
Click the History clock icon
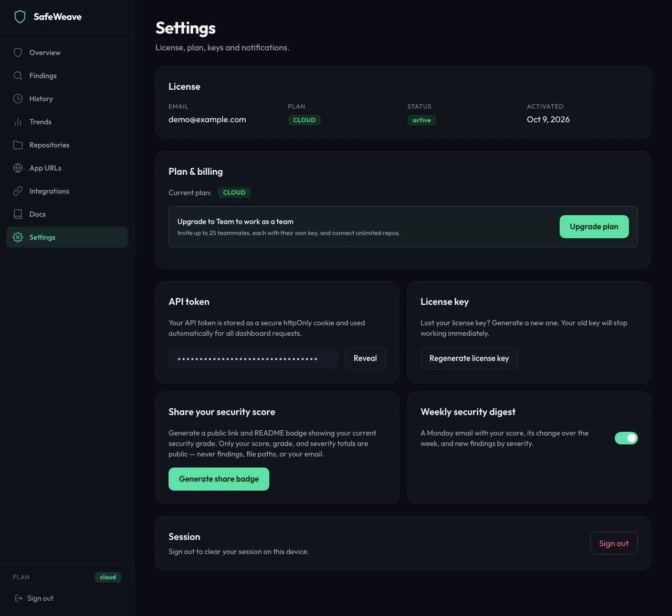pyautogui.click(x=18, y=99)
